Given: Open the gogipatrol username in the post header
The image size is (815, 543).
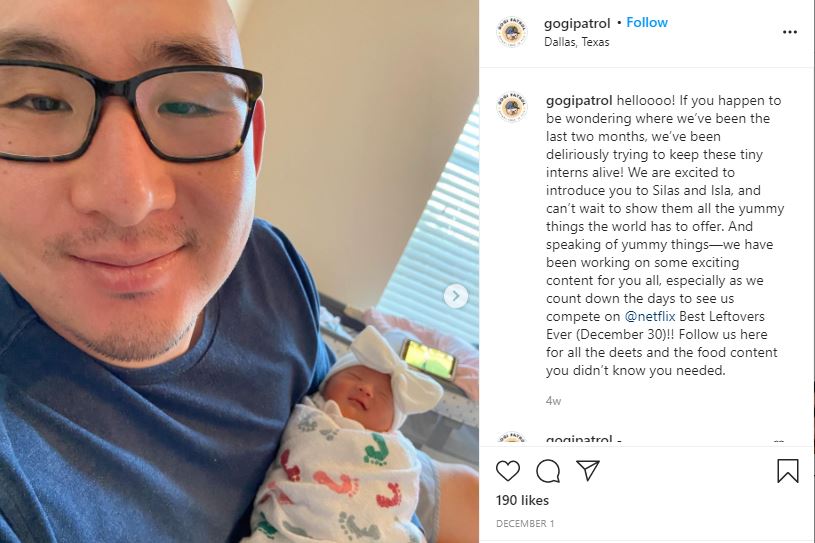Looking at the screenshot, I should 577,23.
